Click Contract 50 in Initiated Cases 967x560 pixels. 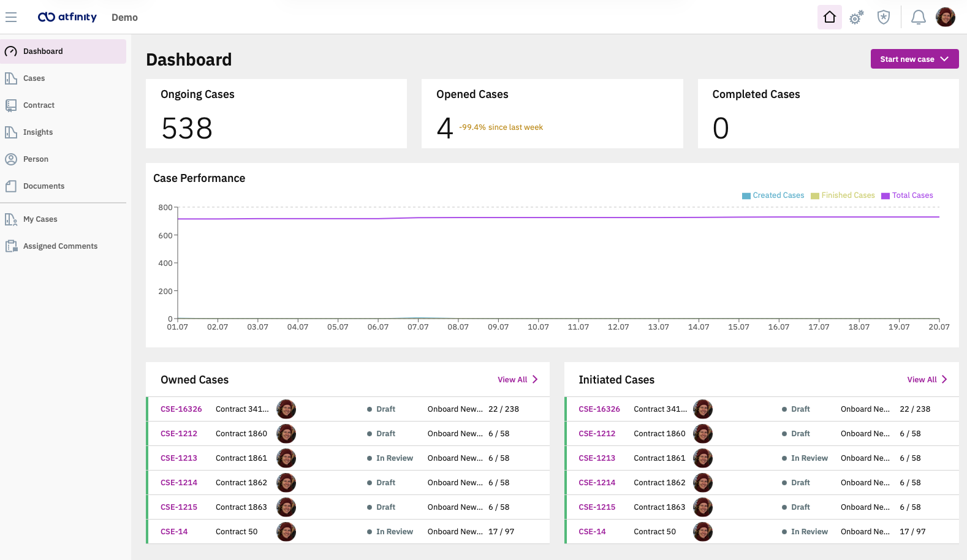[x=654, y=532]
